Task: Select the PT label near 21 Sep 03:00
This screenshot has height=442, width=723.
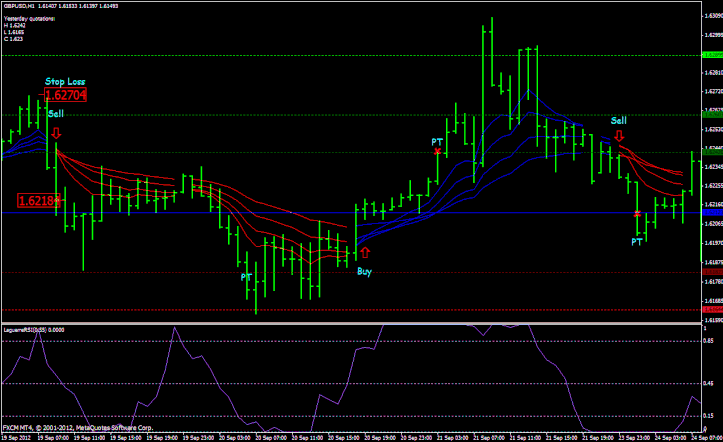Action: pyautogui.click(x=437, y=141)
